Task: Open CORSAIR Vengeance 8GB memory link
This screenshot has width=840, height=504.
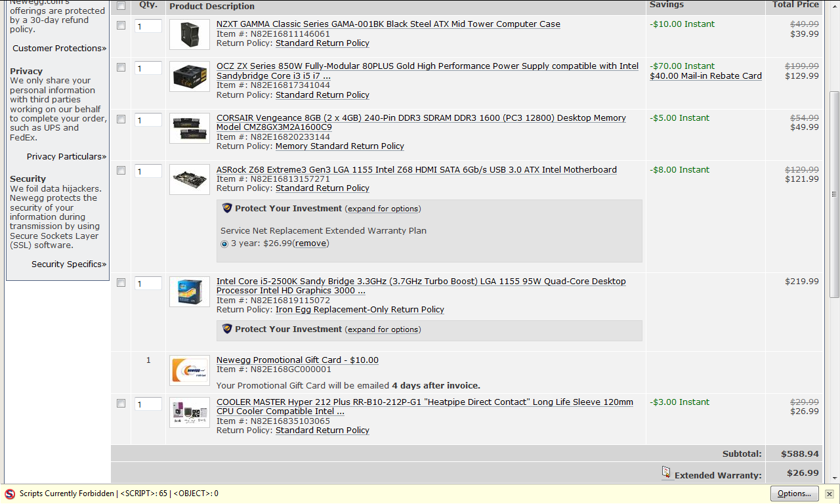Action: [x=421, y=123]
